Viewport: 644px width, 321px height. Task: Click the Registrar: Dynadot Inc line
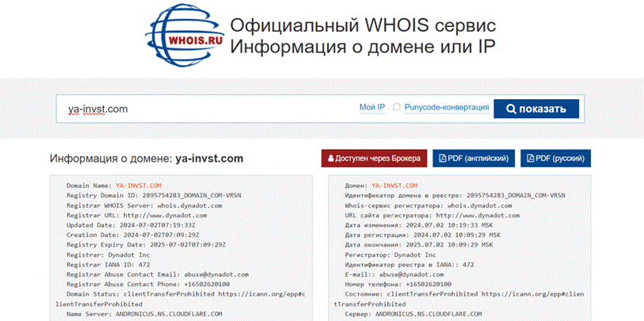[108, 255]
